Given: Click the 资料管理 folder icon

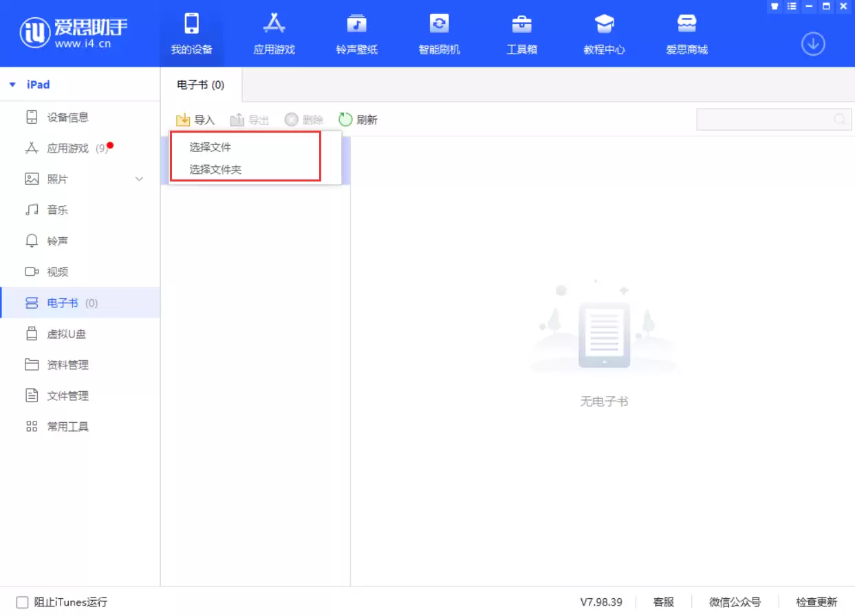Looking at the screenshot, I should (x=32, y=365).
